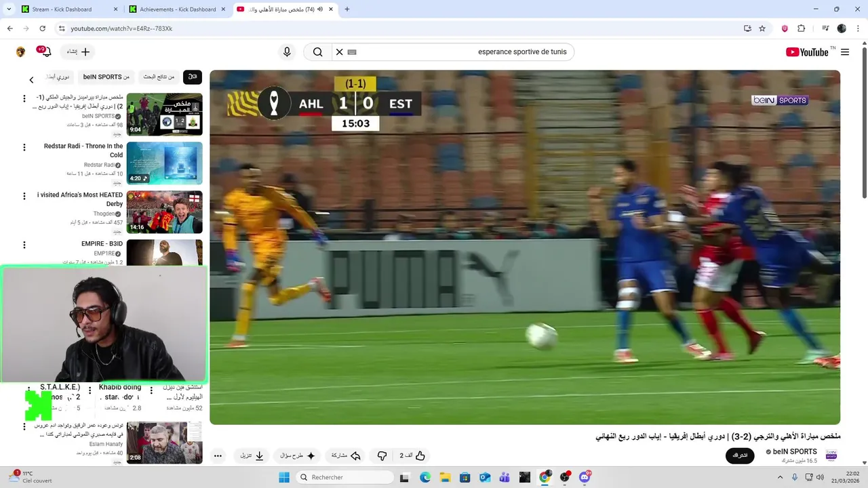Go to YouTube home via logo
This screenshot has height=488, width=868.
point(807,52)
